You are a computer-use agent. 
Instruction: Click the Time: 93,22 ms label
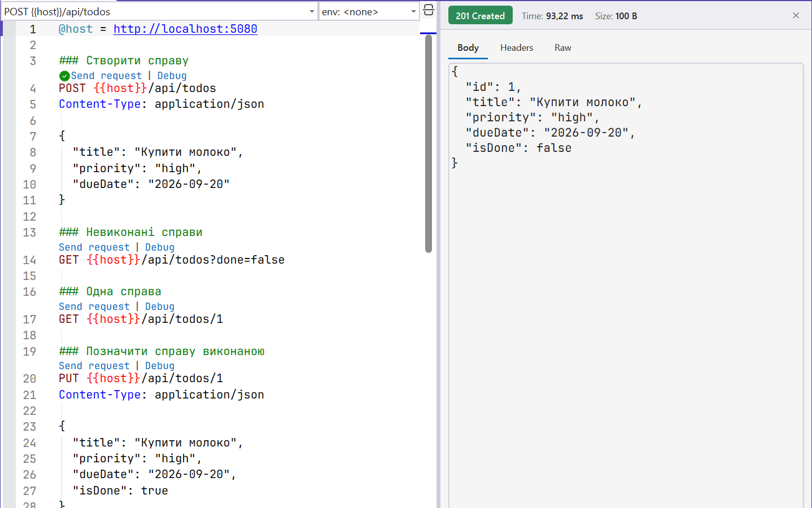(552, 16)
